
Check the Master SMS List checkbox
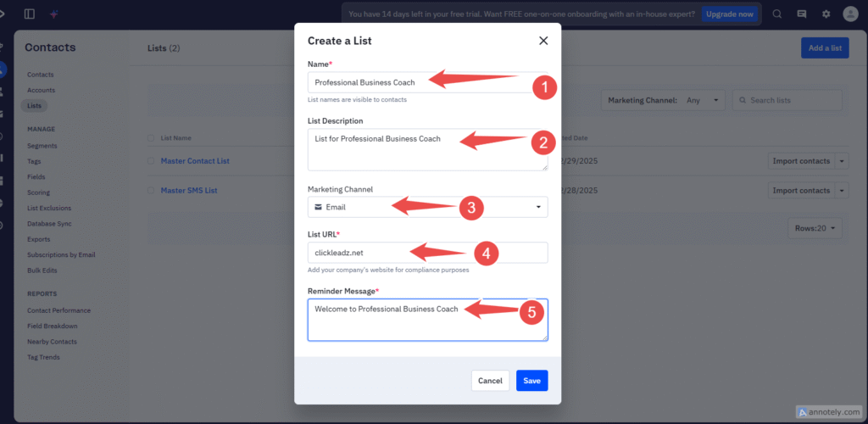(151, 191)
